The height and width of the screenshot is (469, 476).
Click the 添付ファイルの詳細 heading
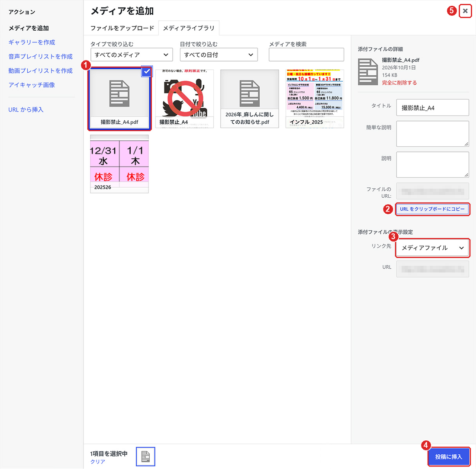click(380, 49)
